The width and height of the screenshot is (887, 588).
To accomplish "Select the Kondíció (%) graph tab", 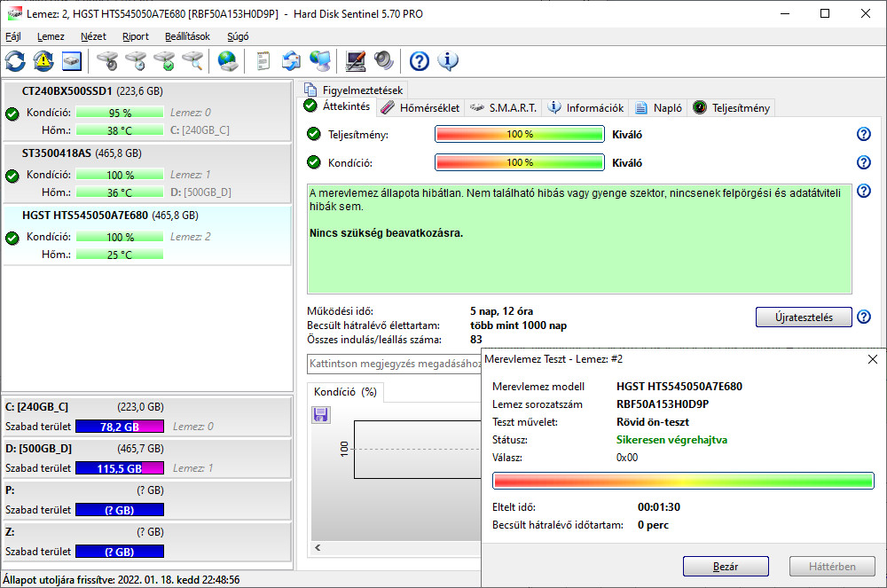I will click(x=346, y=392).
